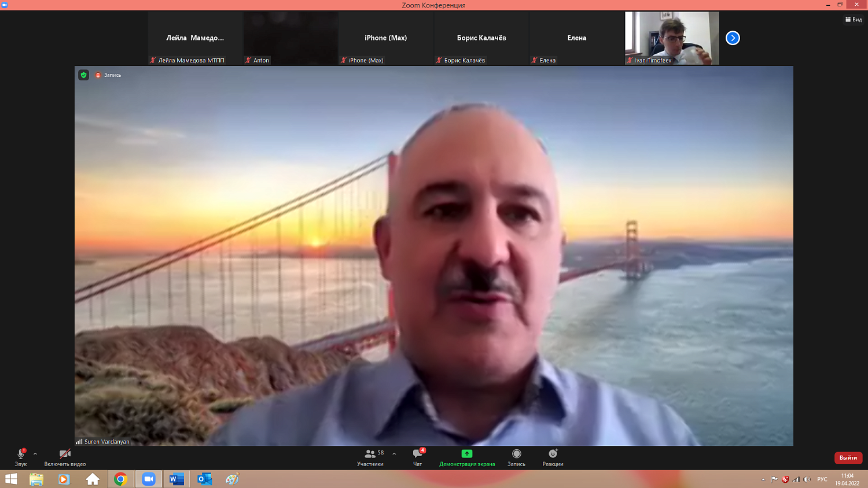Image resolution: width=868 pixels, height=488 pixels.
Task: Leave the meeting with Выйти button
Action: point(848,457)
